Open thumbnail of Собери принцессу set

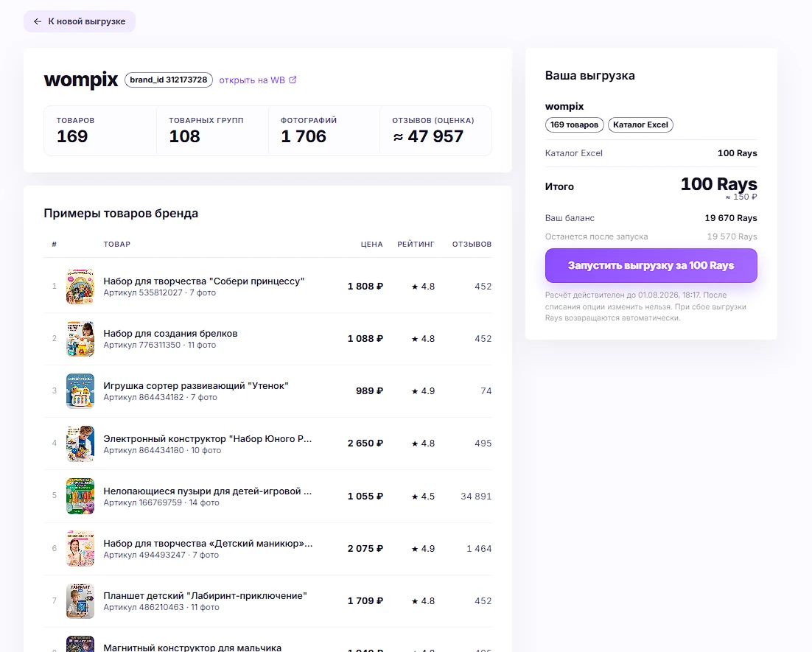pos(80,287)
